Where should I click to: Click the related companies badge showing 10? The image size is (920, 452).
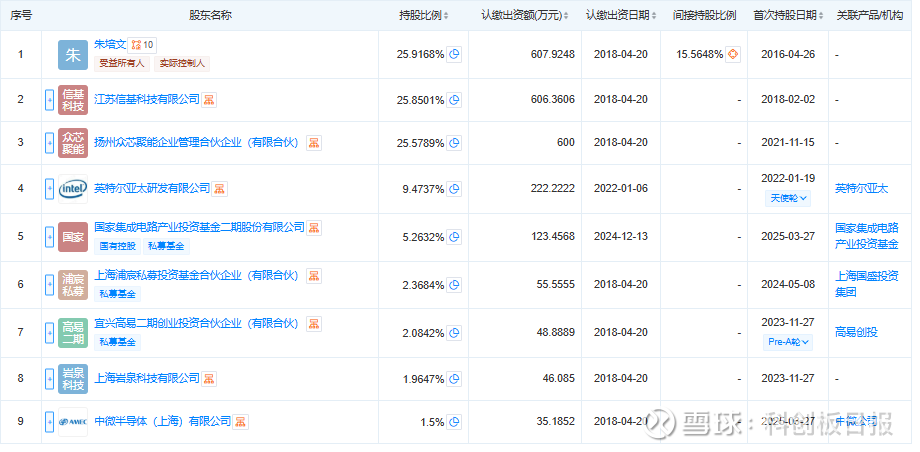(142, 45)
